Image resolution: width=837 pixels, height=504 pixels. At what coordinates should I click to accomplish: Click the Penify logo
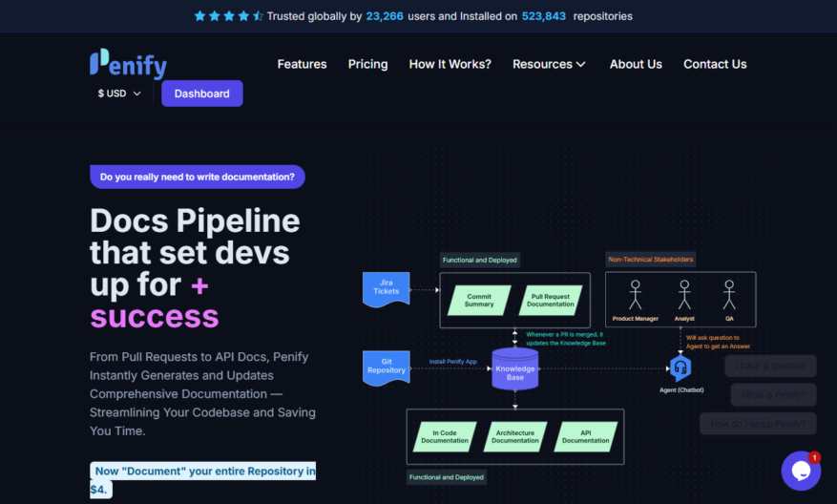tap(128, 64)
